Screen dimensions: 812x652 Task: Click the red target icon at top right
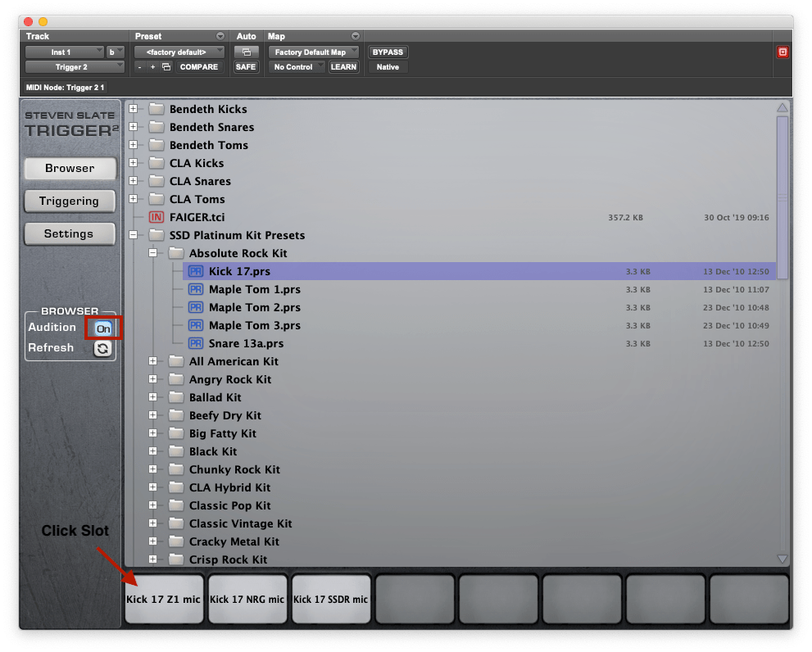(x=783, y=52)
